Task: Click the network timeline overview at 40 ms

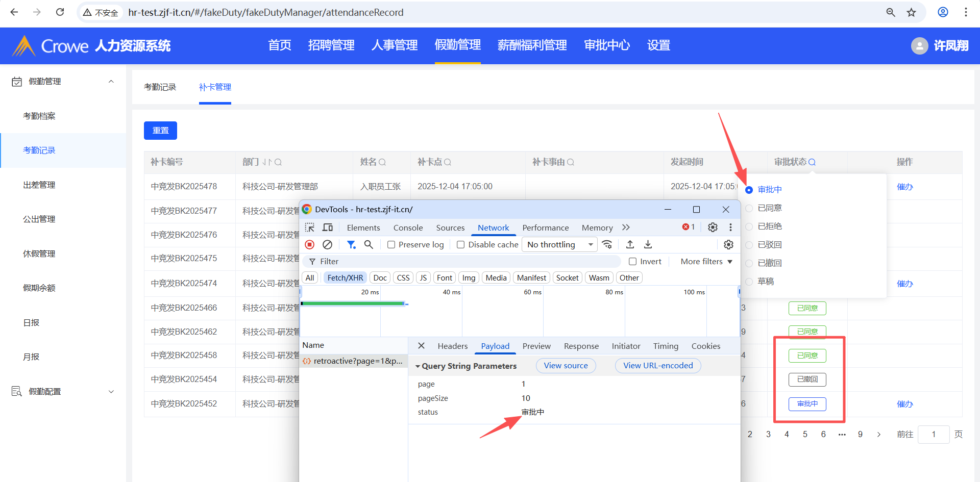Action: click(451, 311)
